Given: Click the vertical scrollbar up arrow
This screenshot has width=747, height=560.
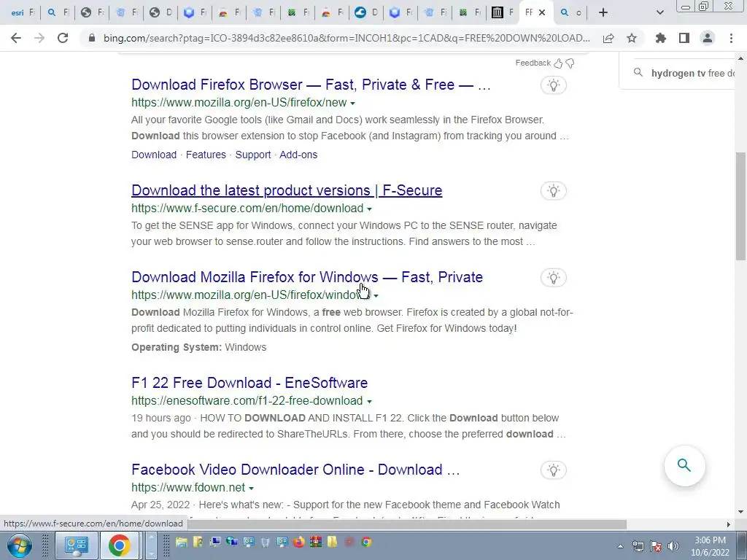Looking at the screenshot, I should (x=740, y=58).
